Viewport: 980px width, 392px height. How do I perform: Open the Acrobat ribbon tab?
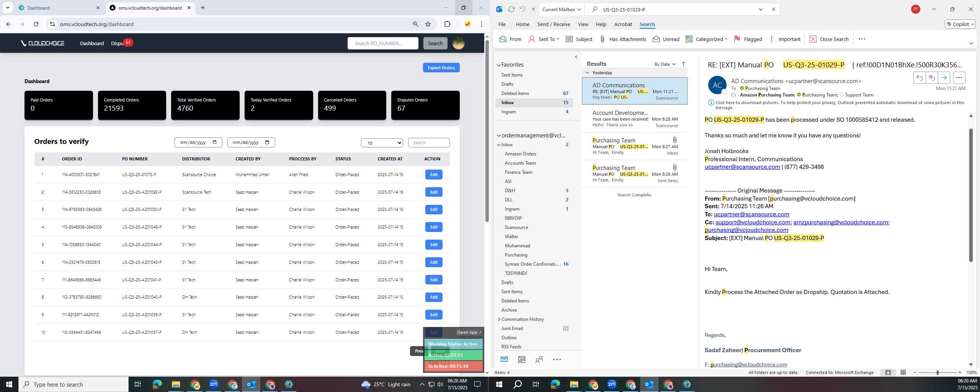point(623,24)
